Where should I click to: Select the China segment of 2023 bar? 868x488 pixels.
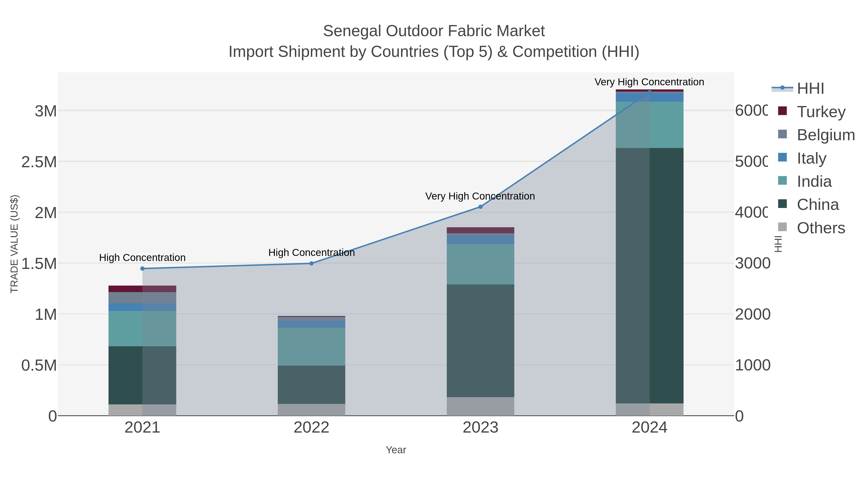pyautogui.click(x=481, y=341)
